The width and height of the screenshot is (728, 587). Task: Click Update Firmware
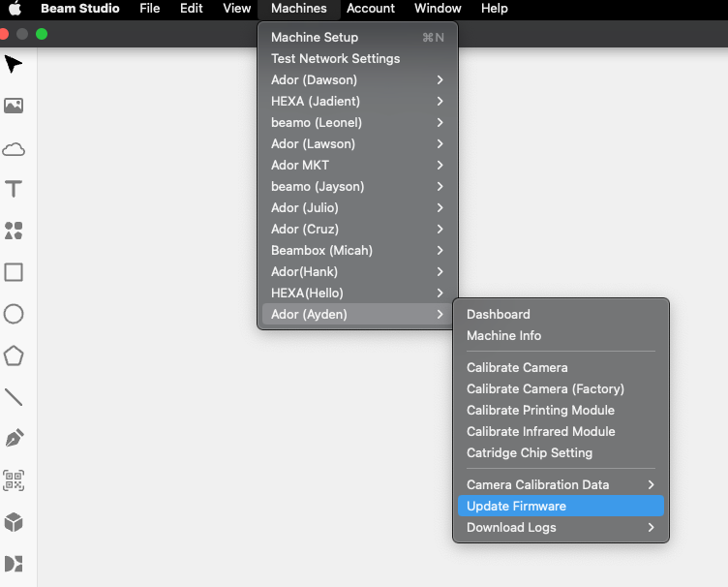click(x=561, y=507)
